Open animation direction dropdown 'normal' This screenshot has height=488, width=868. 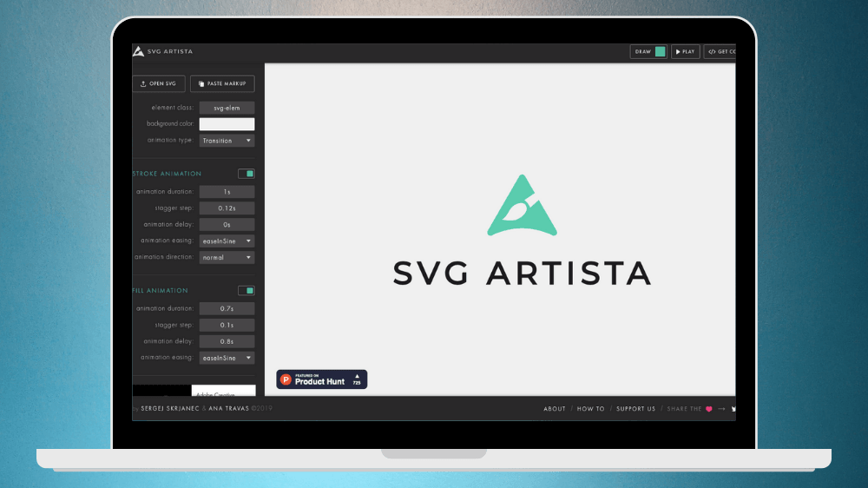point(227,258)
